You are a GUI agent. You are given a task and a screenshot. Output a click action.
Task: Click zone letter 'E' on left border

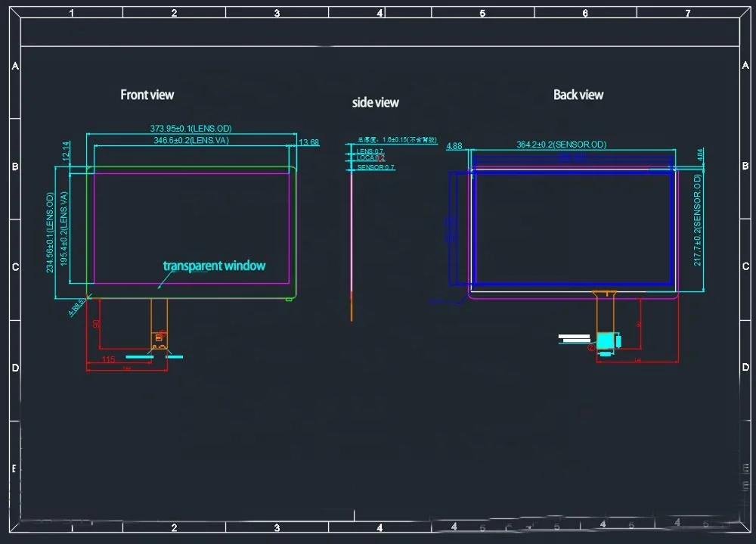click(14, 468)
